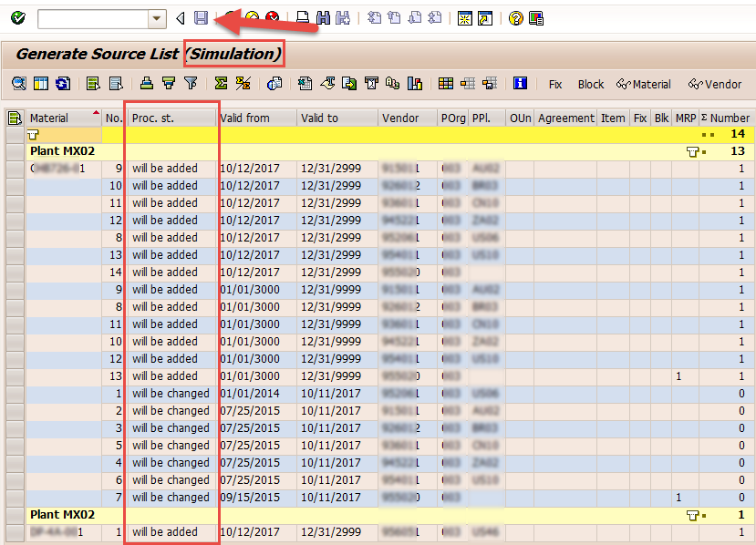Click the first 'Plant MX02' group label
This screenshot has height=545, width=756.
tap(62, 151)
